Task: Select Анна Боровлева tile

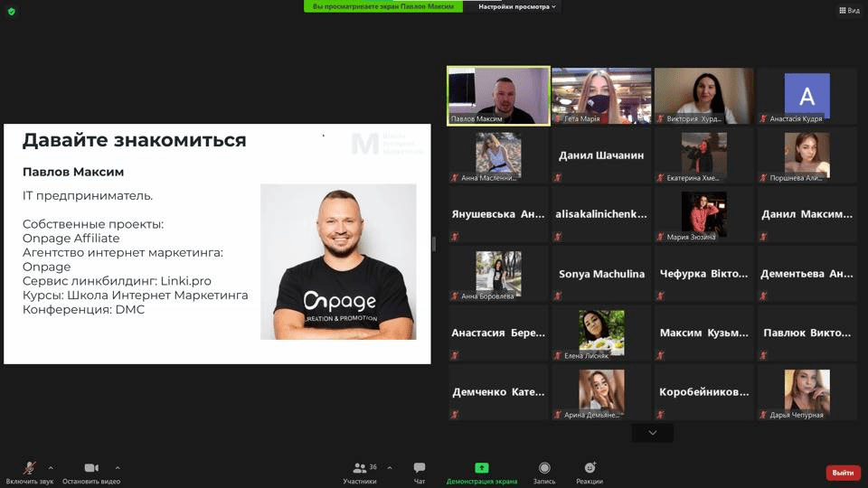Action: coord(498,274)
